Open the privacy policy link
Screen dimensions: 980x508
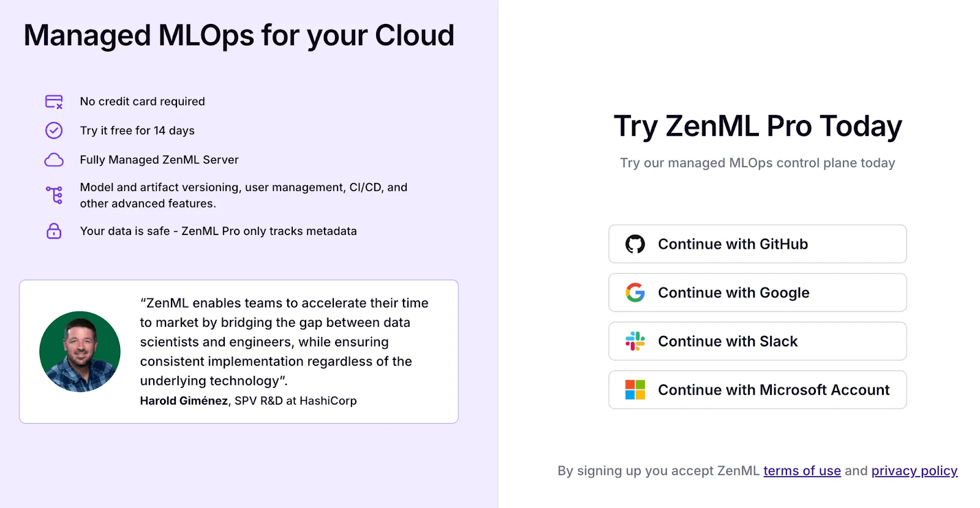pos(914,471)
